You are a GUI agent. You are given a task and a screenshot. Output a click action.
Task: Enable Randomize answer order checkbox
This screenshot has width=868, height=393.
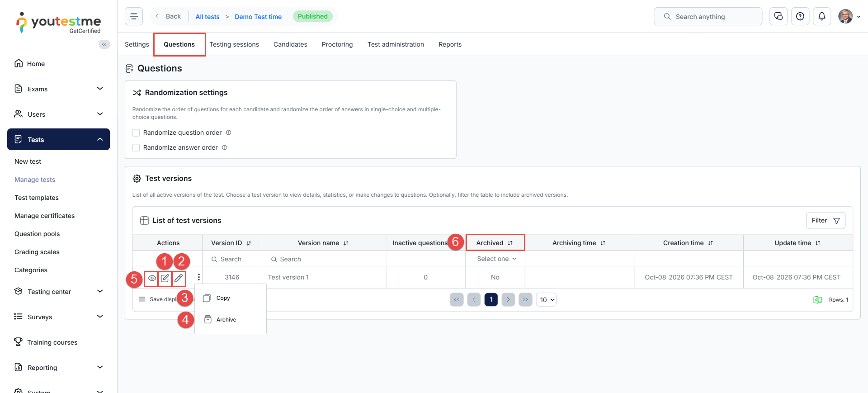click(136, 147)
